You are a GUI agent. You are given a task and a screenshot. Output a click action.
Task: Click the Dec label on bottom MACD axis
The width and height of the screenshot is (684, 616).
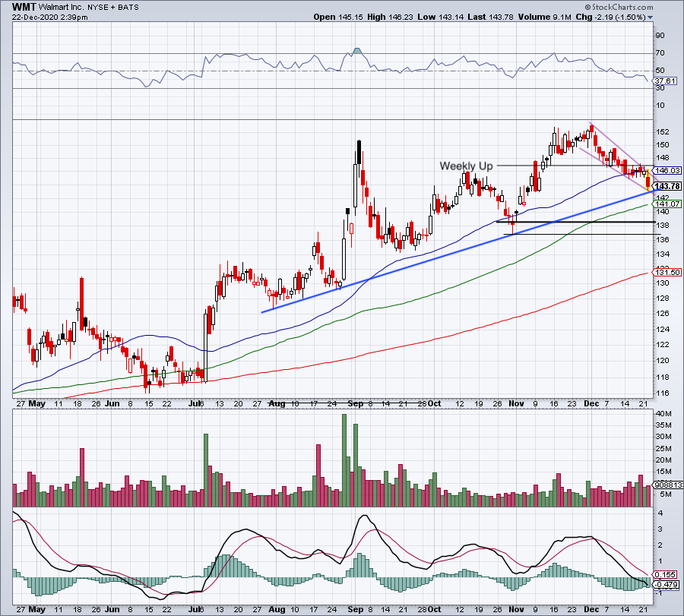pos(591,609)
